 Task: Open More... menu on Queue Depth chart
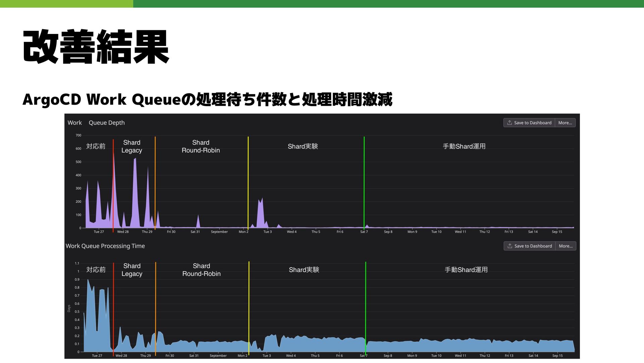coord(565,123)
